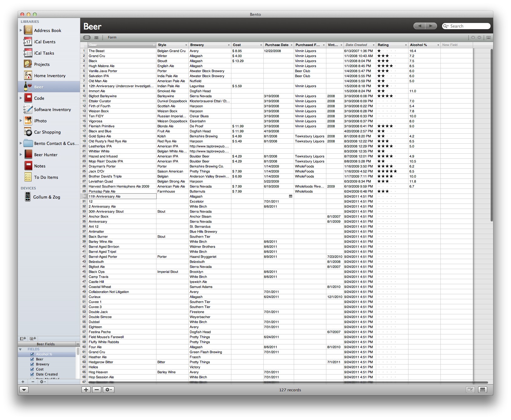Open the record actions gear dropdown
This screenshot has width=511, height=420.
click(108, 390)
